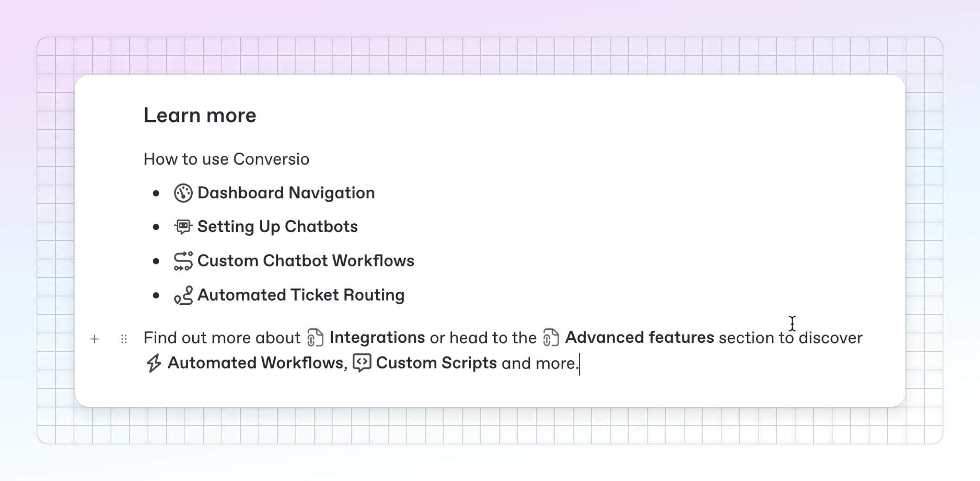Click the six-dot drag handle beside the paragraph
Image resolution: width=980 pixels, height=481 pixels.
click(x=124, y=339)
